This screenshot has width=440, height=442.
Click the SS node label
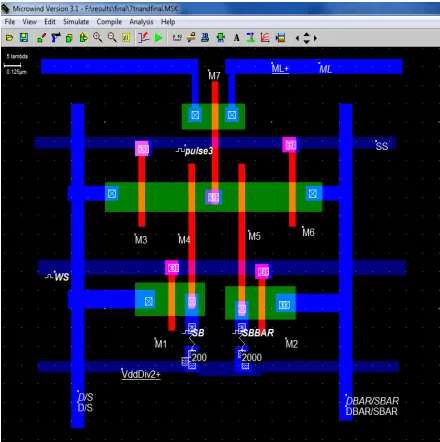point(382,146)
